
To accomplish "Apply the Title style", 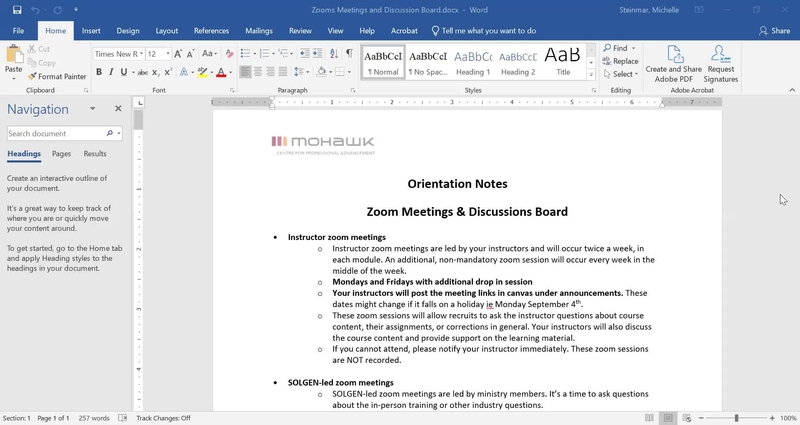I will pyautogui.click(x=563, y=62).
